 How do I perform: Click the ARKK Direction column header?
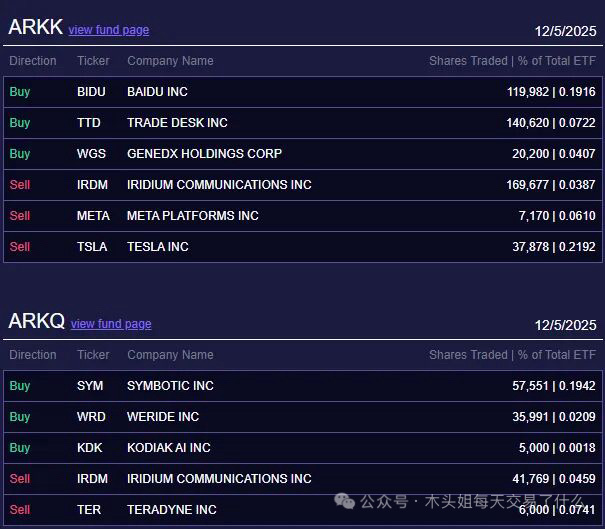coord(33,61)
